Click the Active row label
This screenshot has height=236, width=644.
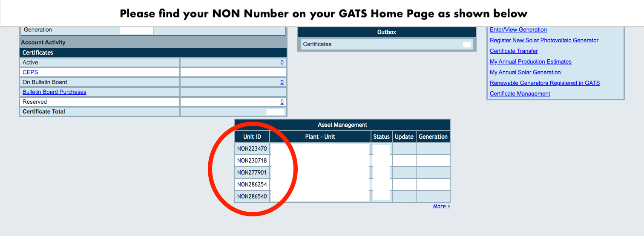(x=30, y=62)
